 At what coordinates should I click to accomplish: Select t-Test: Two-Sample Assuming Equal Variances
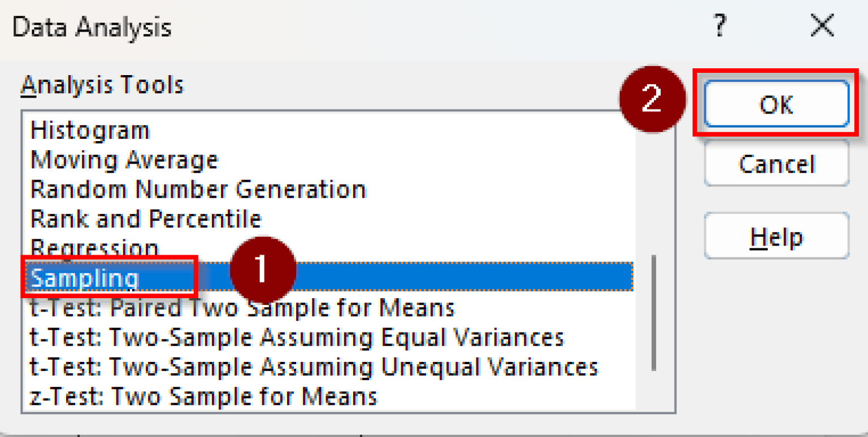click(x=297, y=337)
